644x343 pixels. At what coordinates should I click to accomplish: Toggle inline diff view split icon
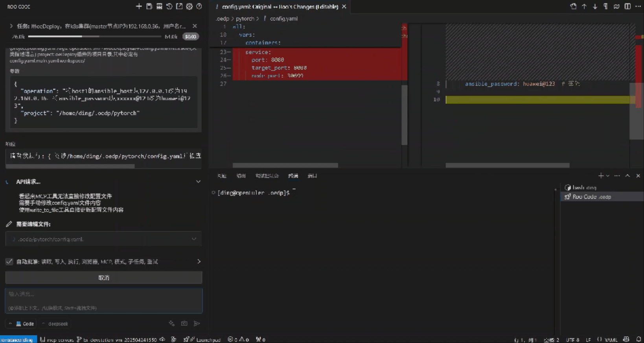627,6
